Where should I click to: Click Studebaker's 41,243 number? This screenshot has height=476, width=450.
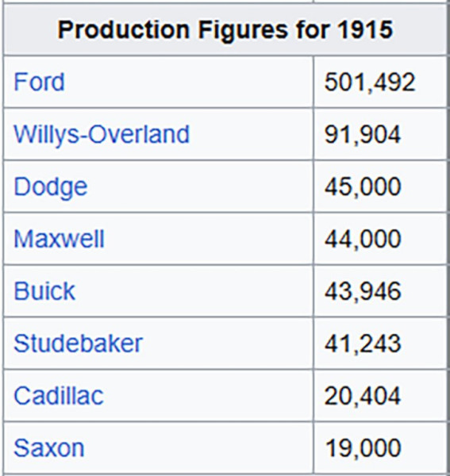[363, 344]
